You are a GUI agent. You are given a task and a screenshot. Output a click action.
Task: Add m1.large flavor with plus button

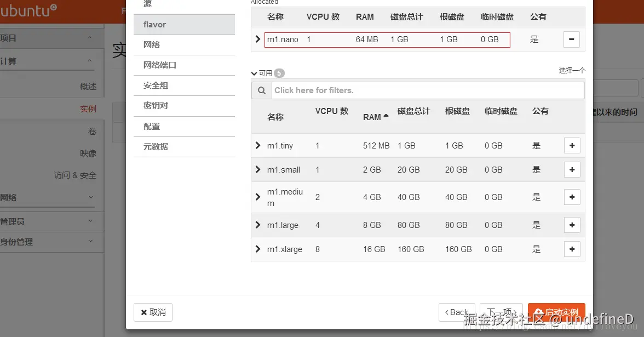point(572,225)
